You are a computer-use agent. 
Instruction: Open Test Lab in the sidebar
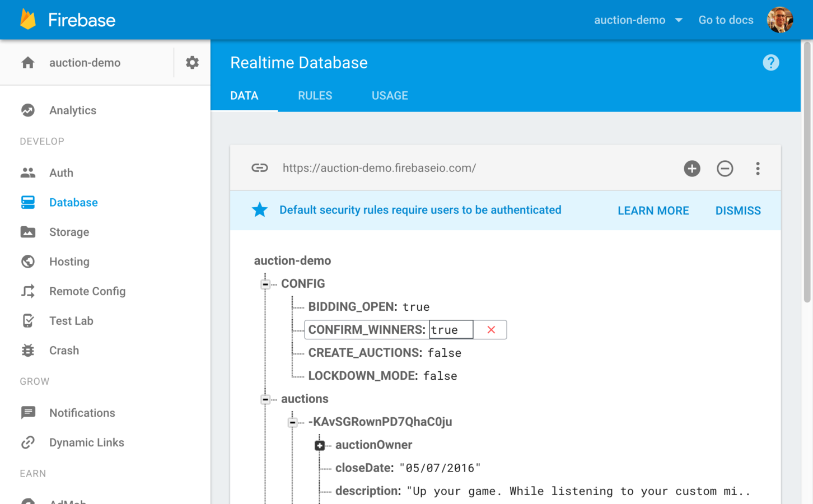(x=71, y=321)
